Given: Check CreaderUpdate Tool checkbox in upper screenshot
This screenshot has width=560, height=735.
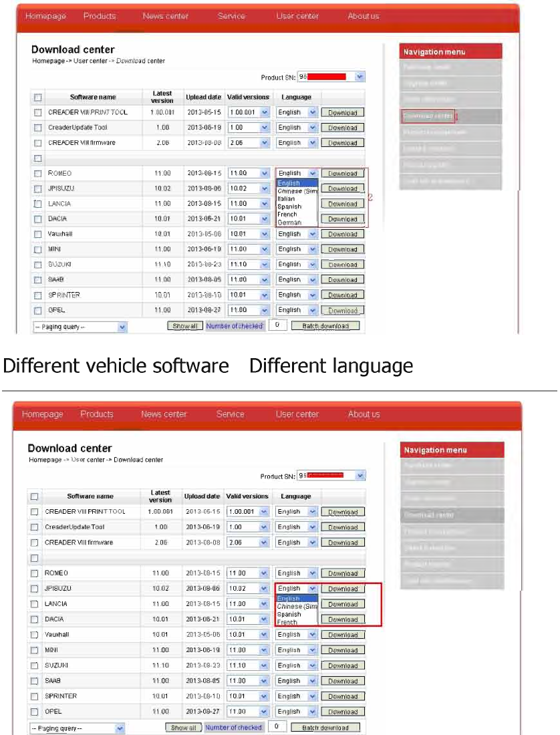Looking at the screenshot, I should click(x=38, y=128).
